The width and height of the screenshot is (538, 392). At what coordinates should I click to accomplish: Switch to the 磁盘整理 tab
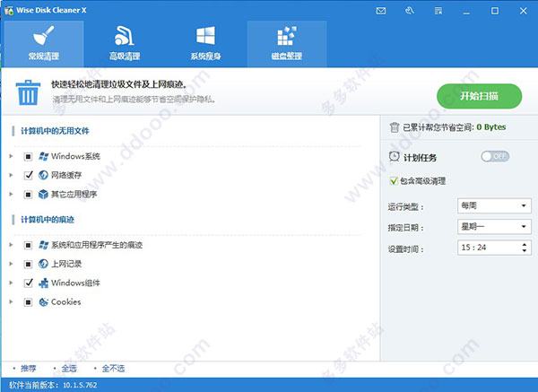[x=287, y=44]
